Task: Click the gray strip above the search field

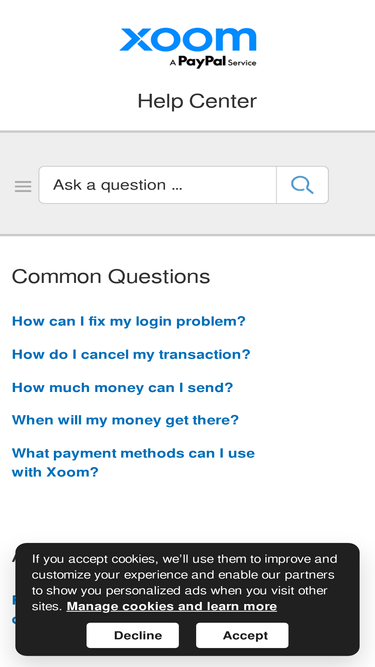Action: [x=188, y=149]
